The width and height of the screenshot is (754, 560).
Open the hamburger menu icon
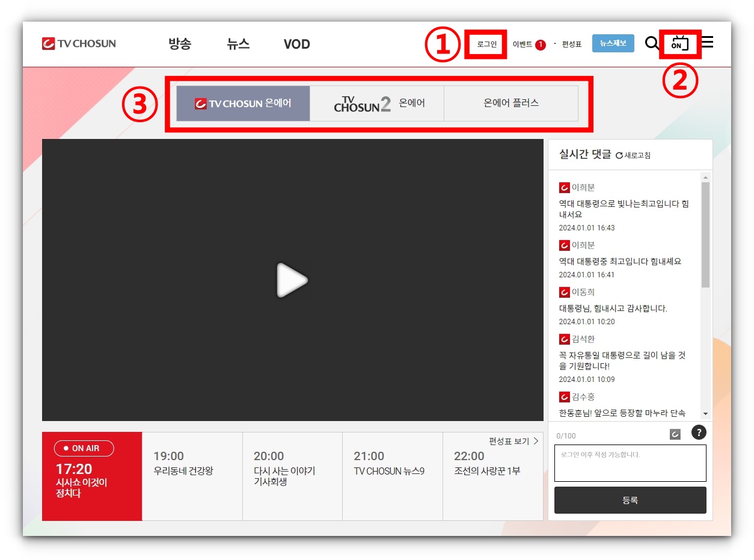[708, 42]
